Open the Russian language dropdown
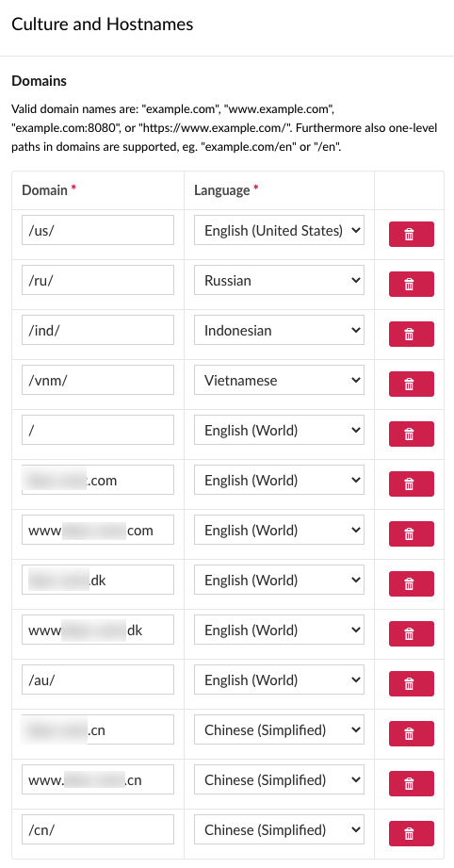The image size is (454, 868). point(279,280)
